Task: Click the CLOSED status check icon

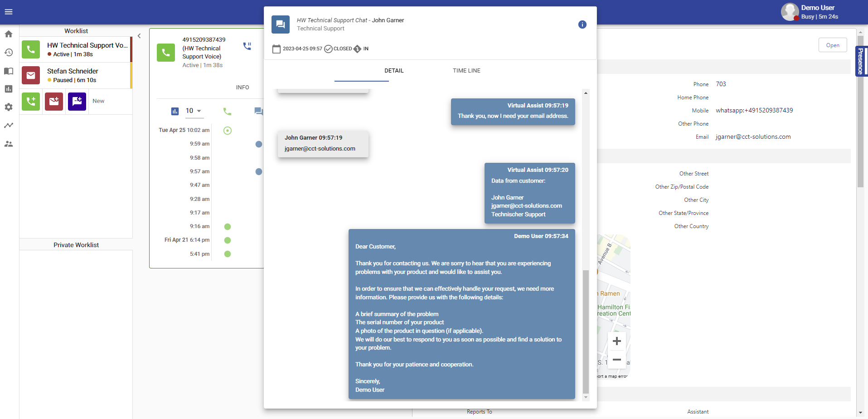Action: tap(329, 49)
